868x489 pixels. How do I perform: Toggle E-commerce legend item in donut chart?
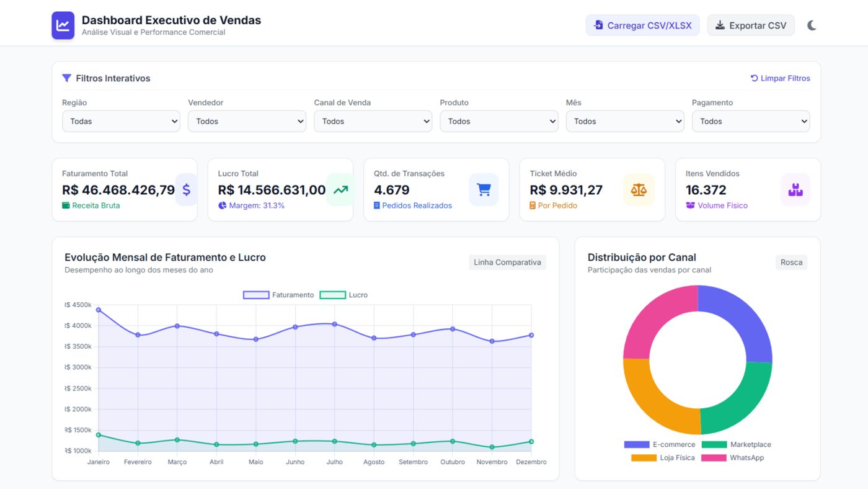pos(660,444)
